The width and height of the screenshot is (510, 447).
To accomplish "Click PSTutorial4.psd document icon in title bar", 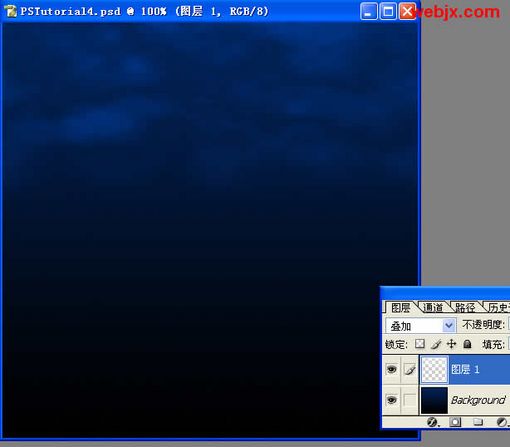I will coord(10,11).
